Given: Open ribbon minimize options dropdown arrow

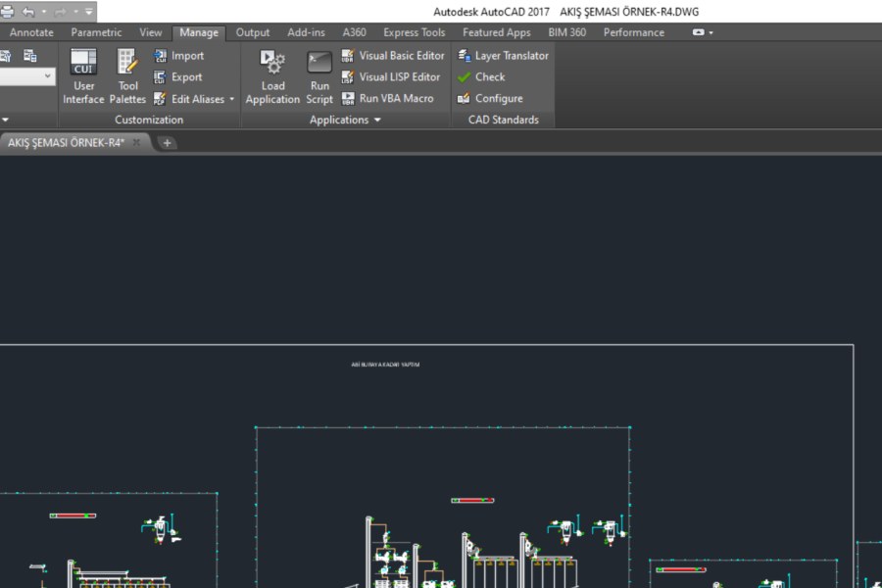Looking at the screenshot, I should click(711, 32).
